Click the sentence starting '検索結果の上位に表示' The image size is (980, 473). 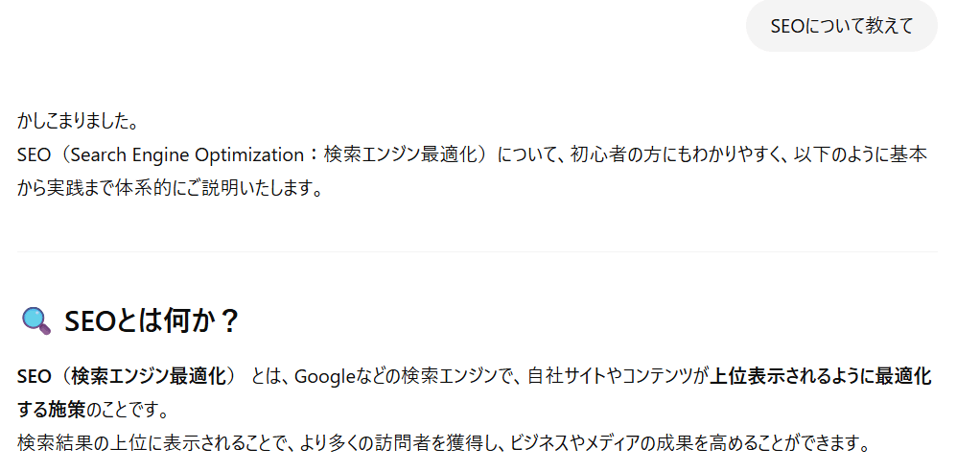click(x=444, y=444)
